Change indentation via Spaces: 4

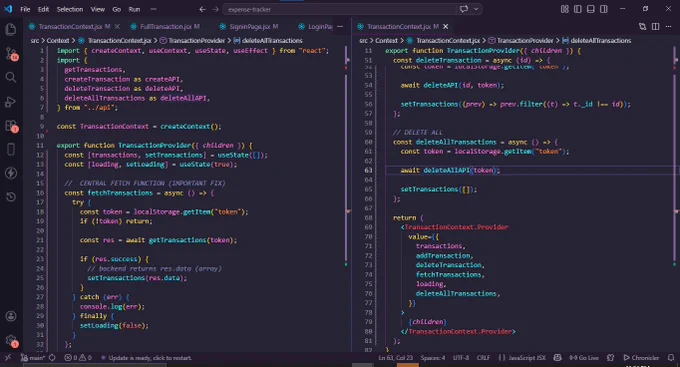pyautogui.click(x=433, y=358)
